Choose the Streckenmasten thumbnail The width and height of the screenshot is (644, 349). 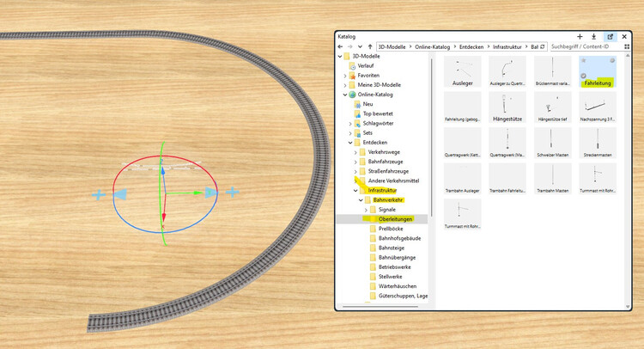tap(598, 143)
